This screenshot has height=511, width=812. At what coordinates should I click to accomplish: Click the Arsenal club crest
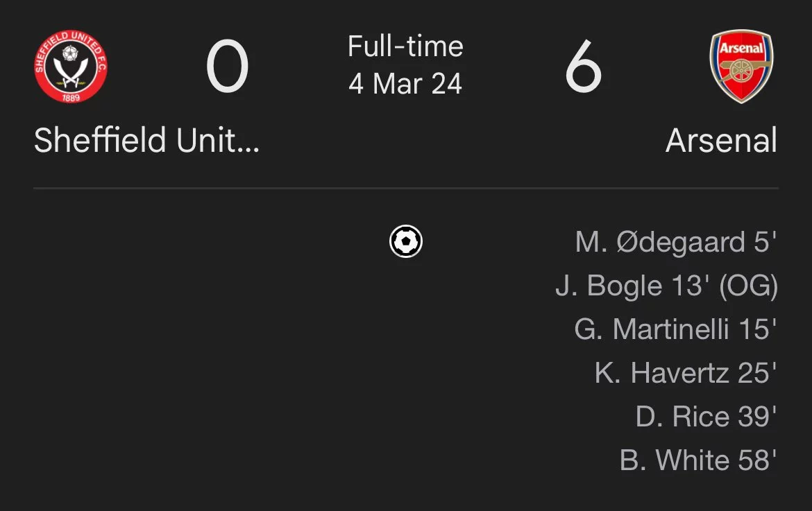741,66
